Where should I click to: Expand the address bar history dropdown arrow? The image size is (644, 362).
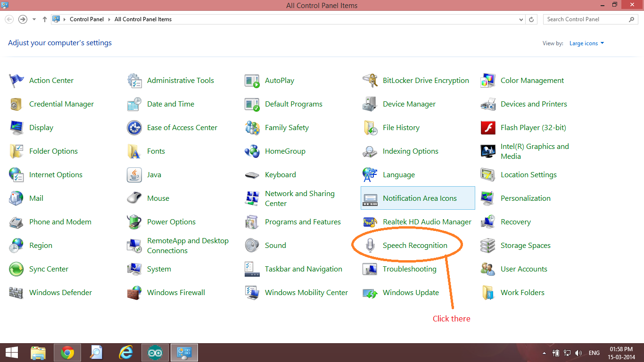pyautogui.click(x=521, y=19)
